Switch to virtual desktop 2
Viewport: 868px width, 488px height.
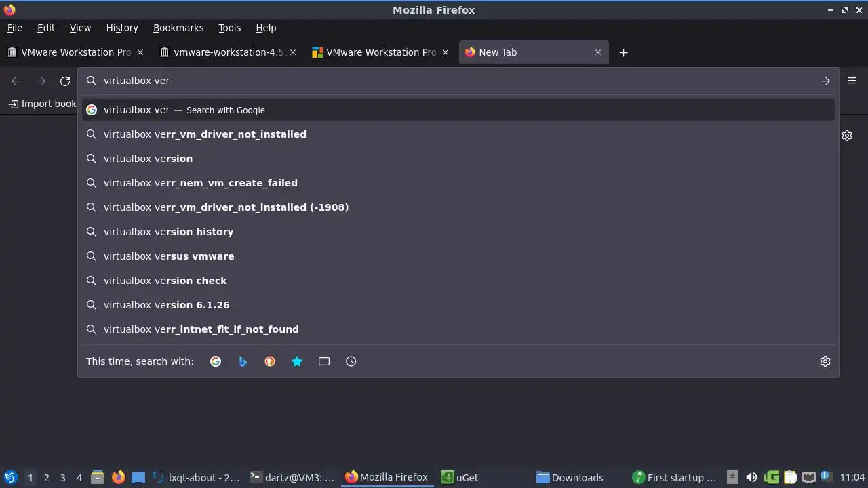[46, 477]
